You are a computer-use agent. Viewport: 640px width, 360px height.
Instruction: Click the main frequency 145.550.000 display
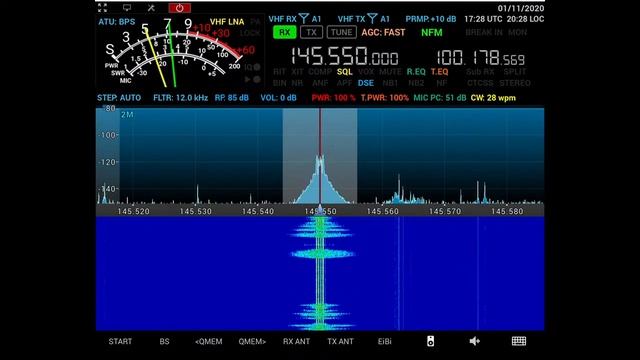[x=344, y=56]
